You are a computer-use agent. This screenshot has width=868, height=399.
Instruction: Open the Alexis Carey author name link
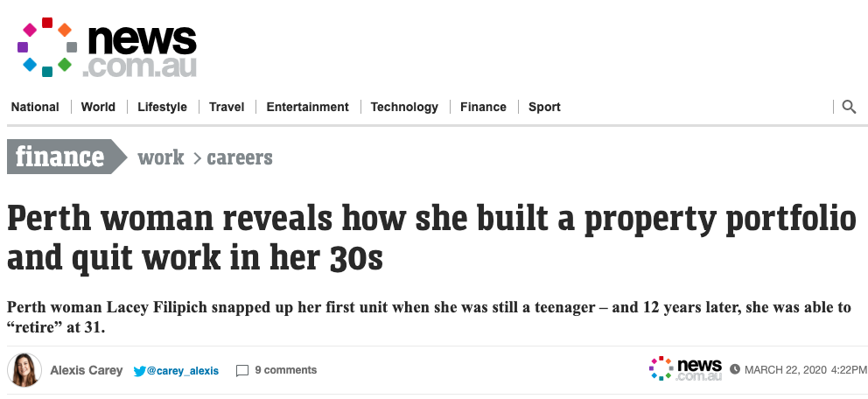coord(87,370)
